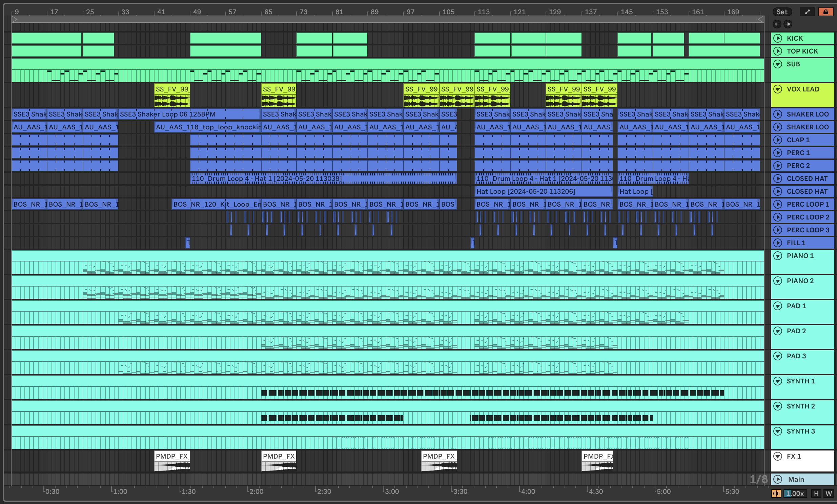This screenshot has width=837, height=504.
Task: Toggle the orange Lock Envelopes button
Action: click(825, 12)
